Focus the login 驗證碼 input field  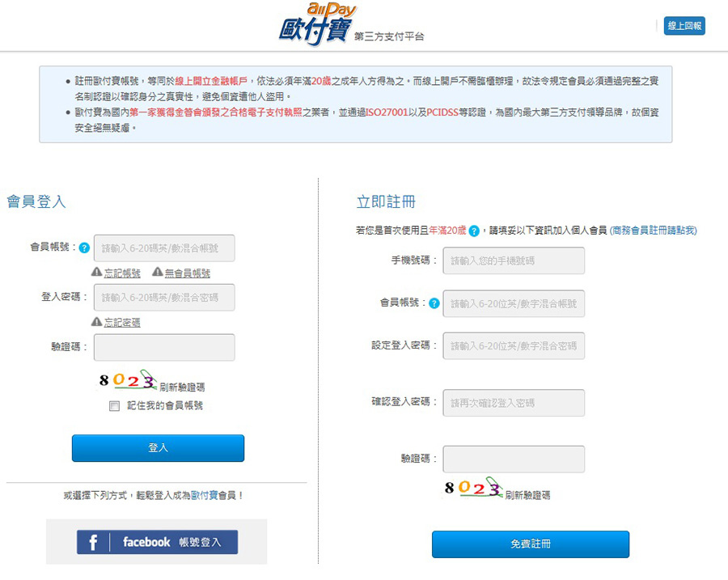[164, 347]
